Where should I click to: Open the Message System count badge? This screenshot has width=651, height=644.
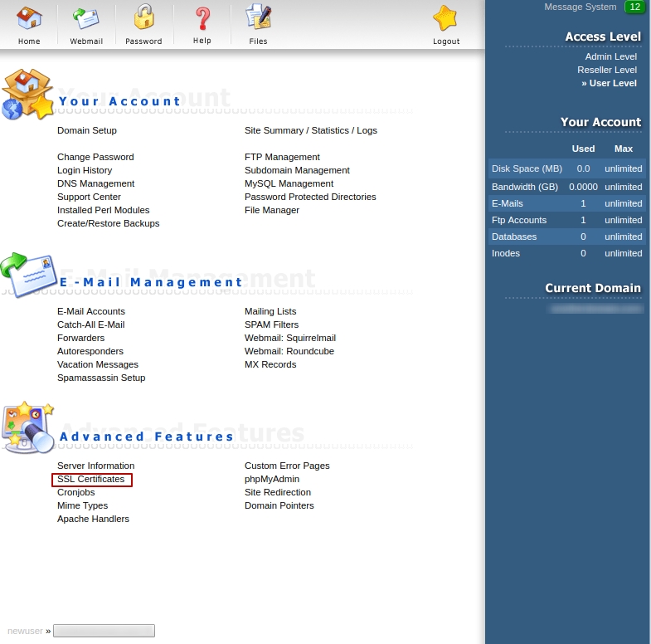(x=634, y=7)
